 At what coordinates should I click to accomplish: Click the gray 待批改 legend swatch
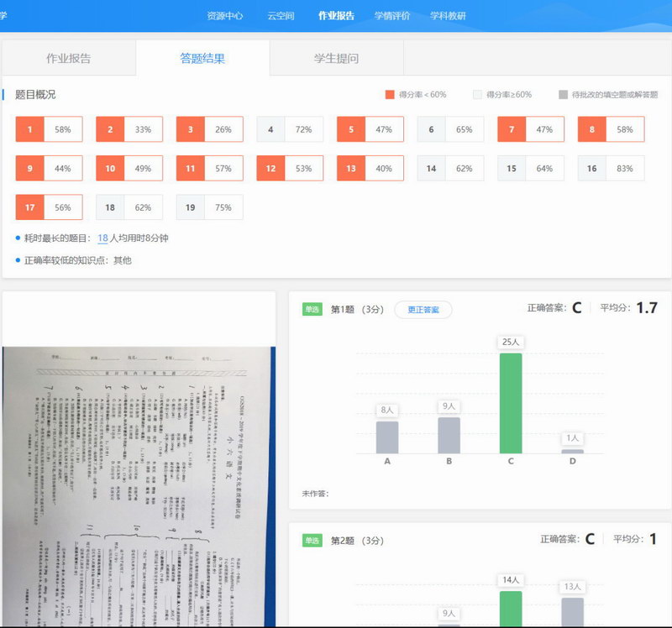tap(563, 95)
